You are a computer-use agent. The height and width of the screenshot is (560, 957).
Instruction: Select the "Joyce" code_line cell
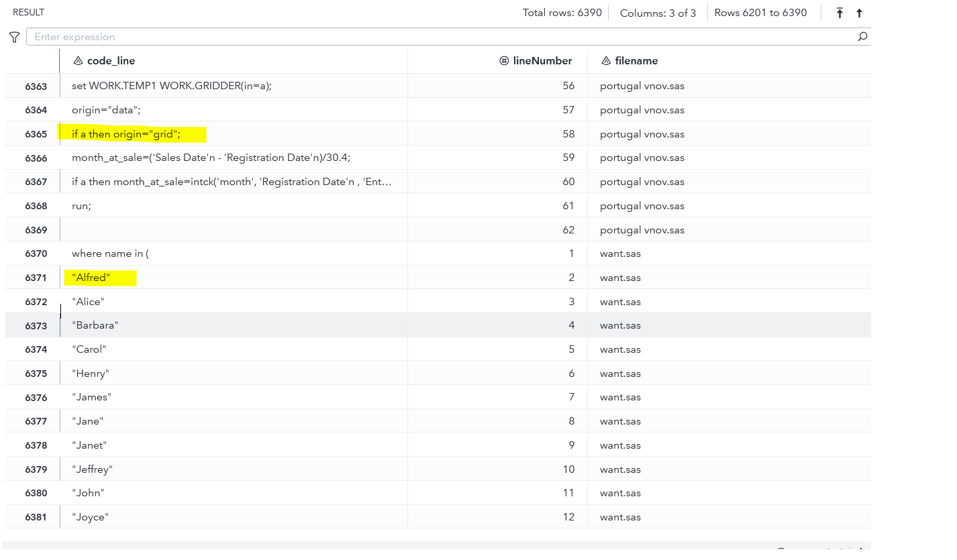click(90, 517)
